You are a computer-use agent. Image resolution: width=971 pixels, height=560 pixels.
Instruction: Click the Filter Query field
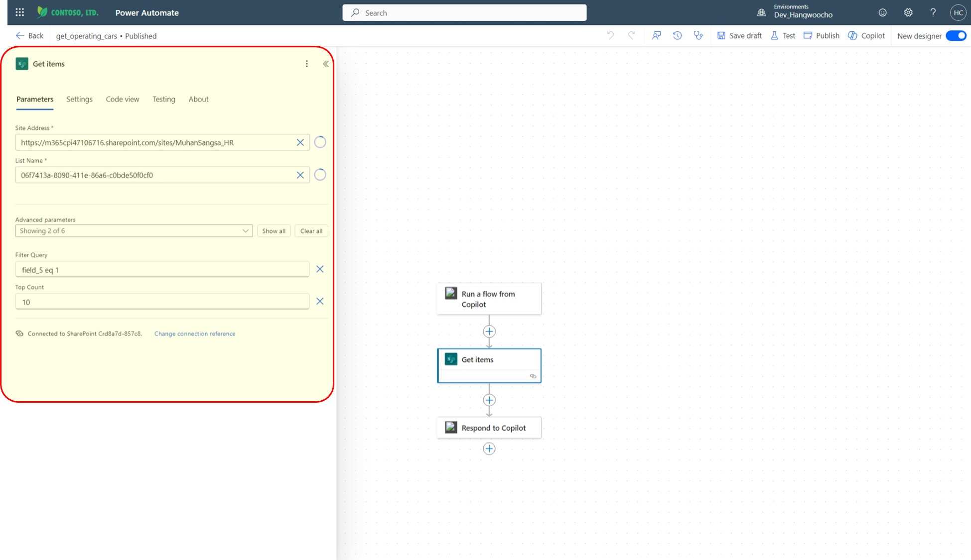(x=162, y=269)
